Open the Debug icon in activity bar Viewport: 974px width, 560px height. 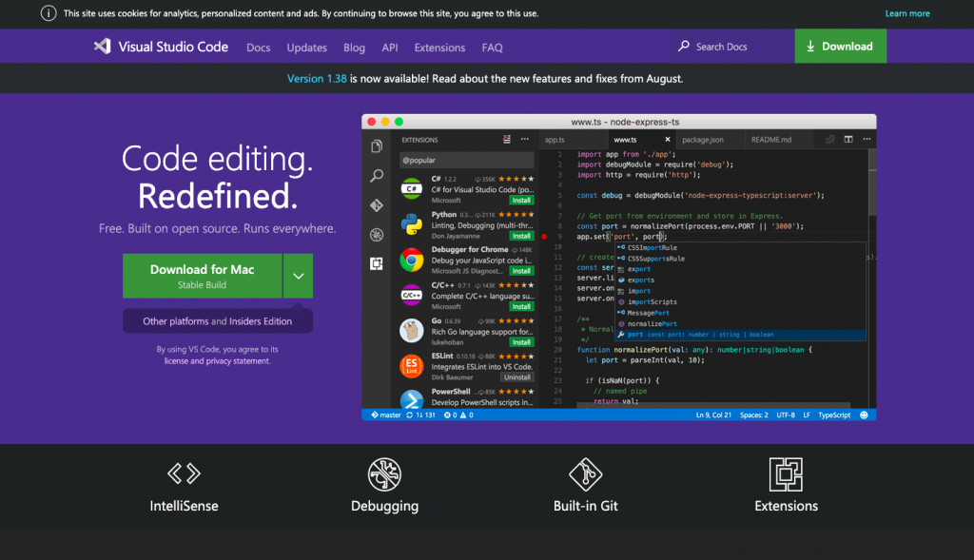377,235
